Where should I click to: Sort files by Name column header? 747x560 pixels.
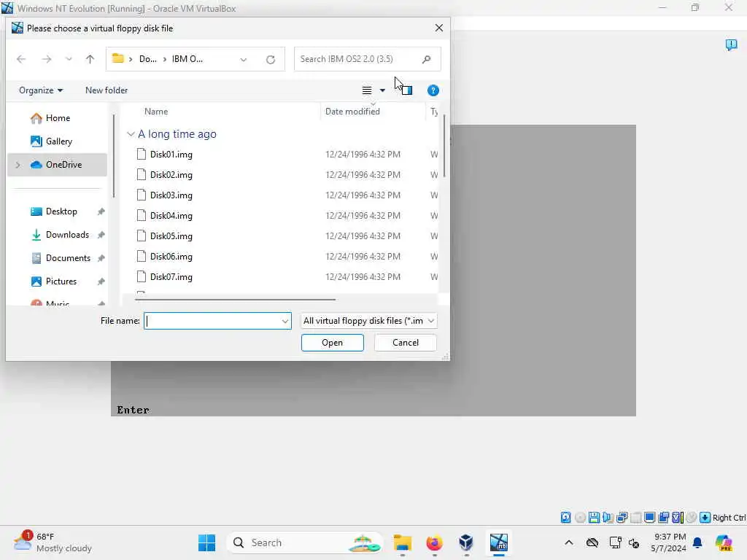tap(156, 112)
